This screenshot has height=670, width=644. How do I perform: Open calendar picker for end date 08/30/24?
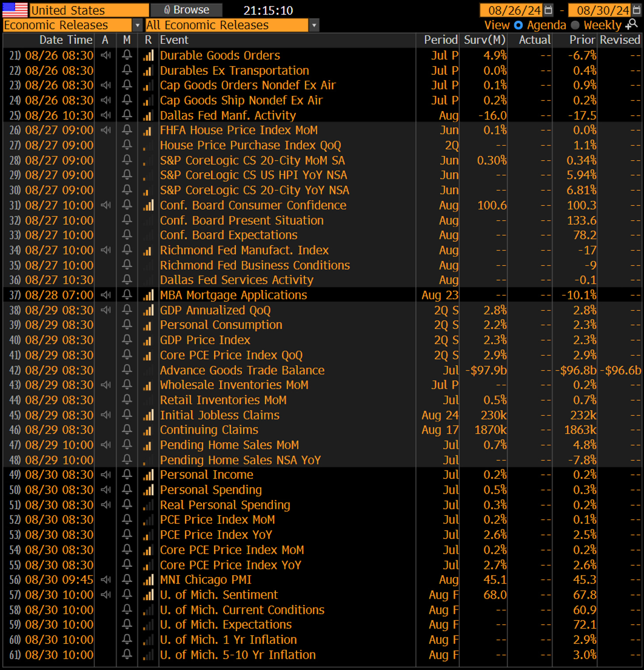tap(636, 10)
